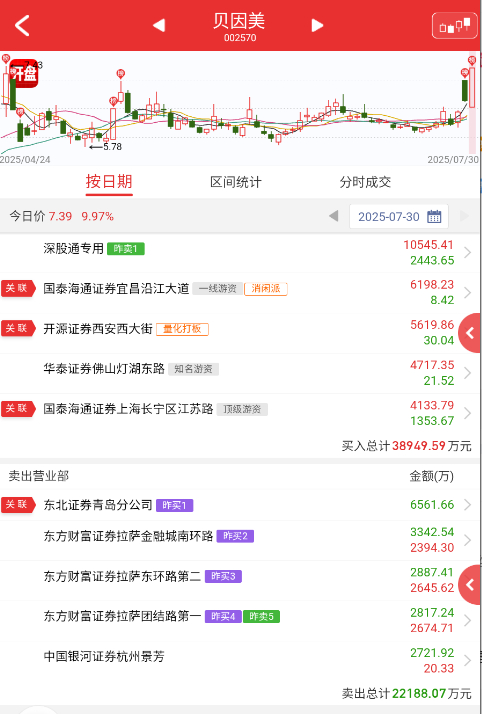Click today's price 7.39

(61, 216)
